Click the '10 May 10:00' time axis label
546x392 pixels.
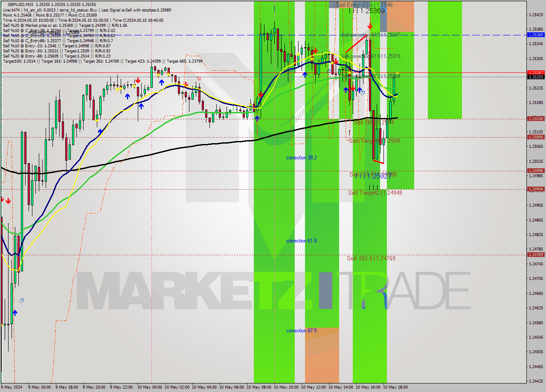pos(285,387)
